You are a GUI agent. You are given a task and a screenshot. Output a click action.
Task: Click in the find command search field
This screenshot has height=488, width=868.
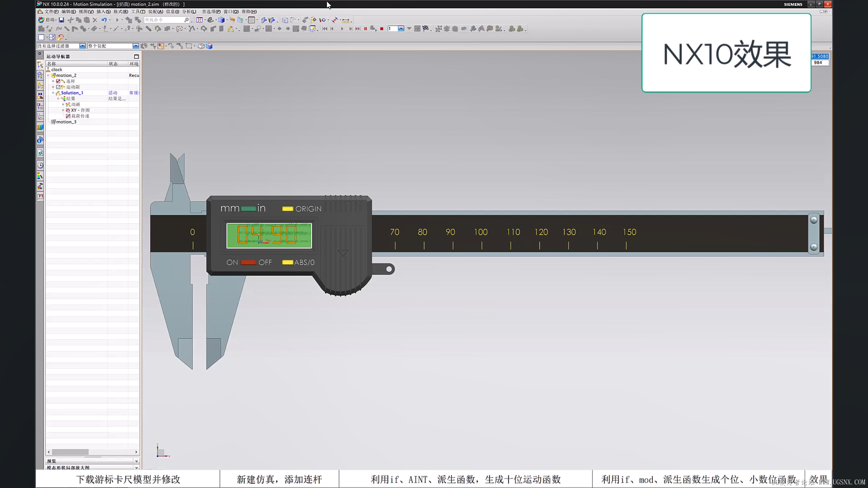[164, 20]
